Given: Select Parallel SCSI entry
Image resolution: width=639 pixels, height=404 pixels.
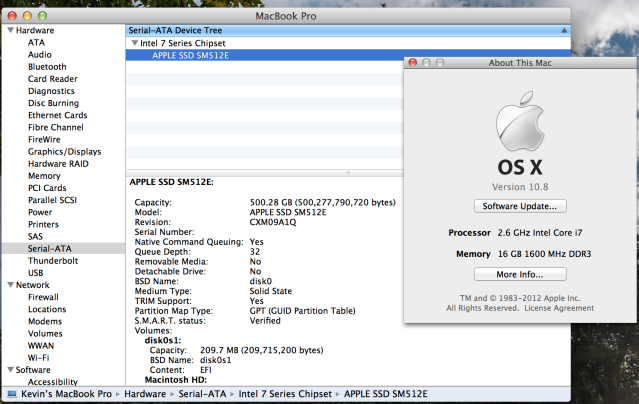Looking at the screenshot, I should pyautogui.click(x=52, y=200).
